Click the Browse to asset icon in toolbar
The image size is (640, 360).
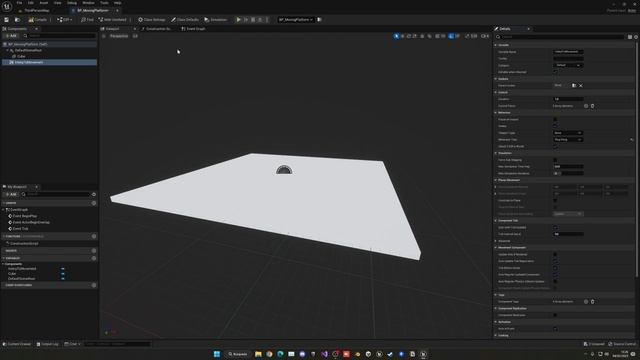coord(17,20)
